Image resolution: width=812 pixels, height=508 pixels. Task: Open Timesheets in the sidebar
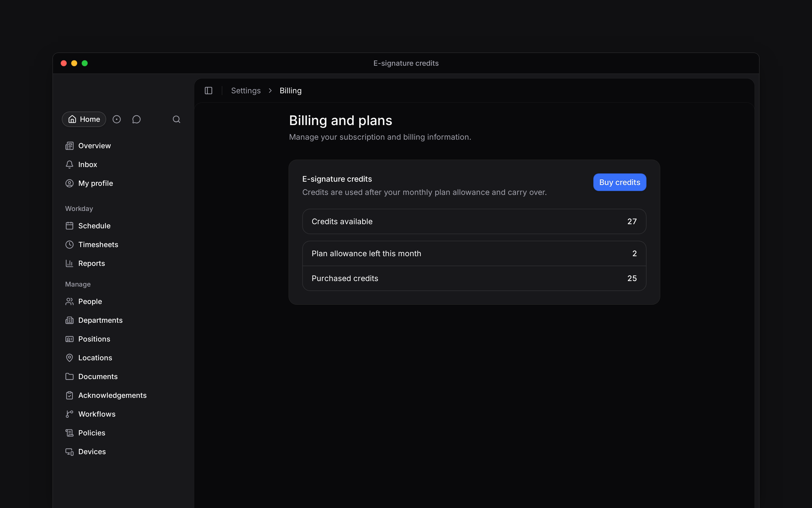tap(98, 245)
